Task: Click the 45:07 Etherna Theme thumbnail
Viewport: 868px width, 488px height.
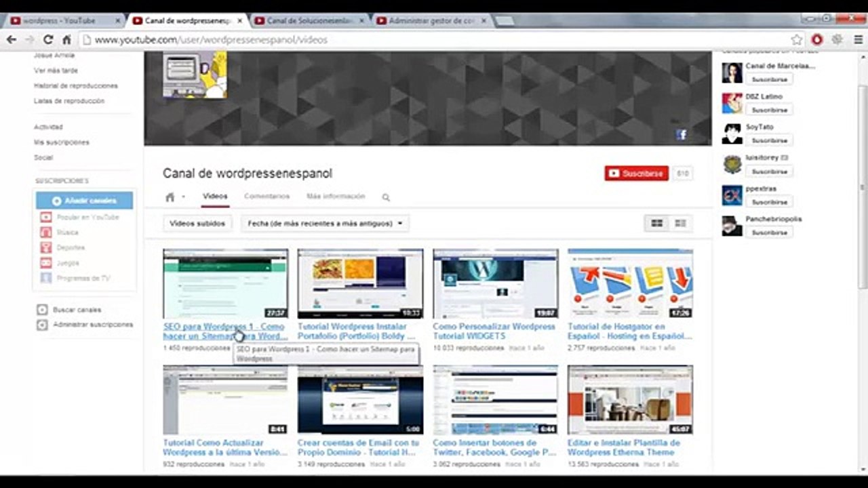Action: tap(630, 400)
